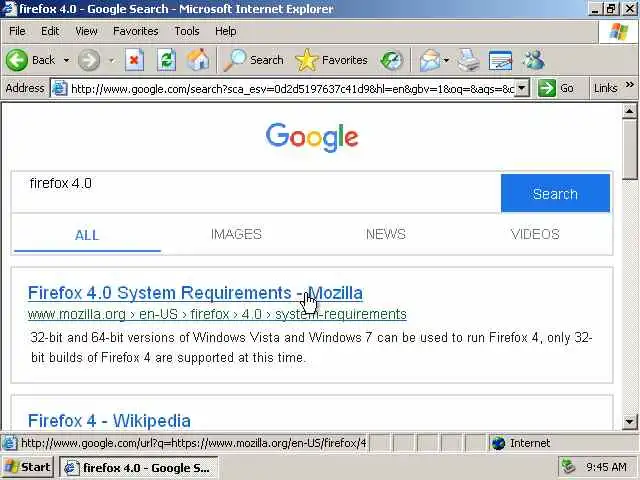Click in the address URL field
Viewport: 640px width, 480px height.
click(291, 89)
